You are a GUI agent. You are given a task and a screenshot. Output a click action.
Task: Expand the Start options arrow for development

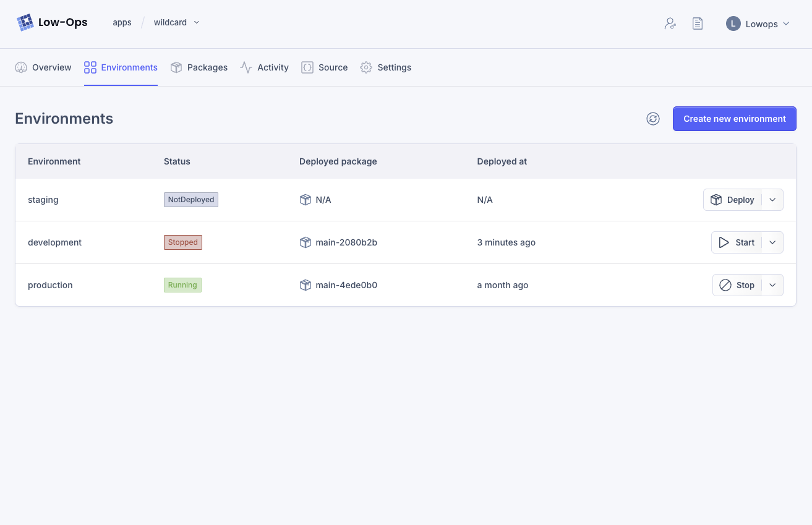coord(772,242)
